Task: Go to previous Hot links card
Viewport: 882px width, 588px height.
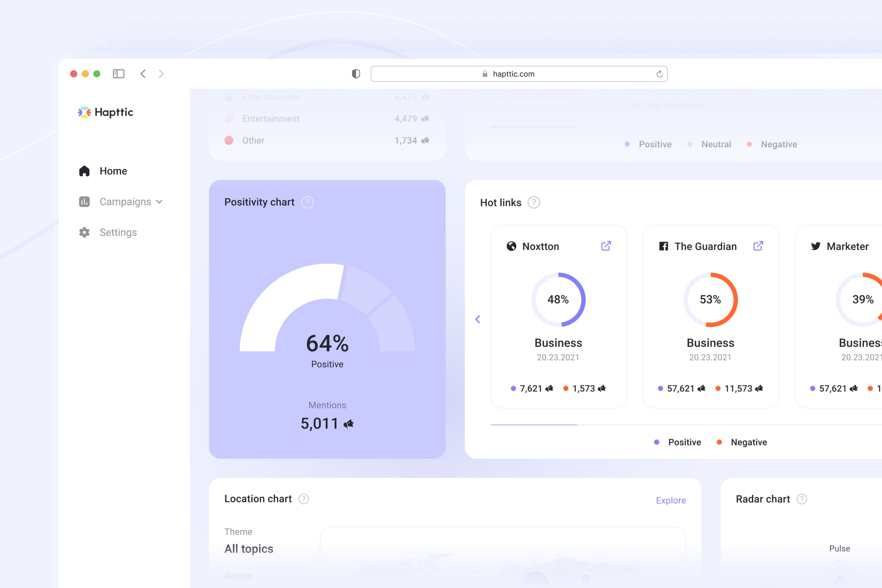Action: pos(478,319)
